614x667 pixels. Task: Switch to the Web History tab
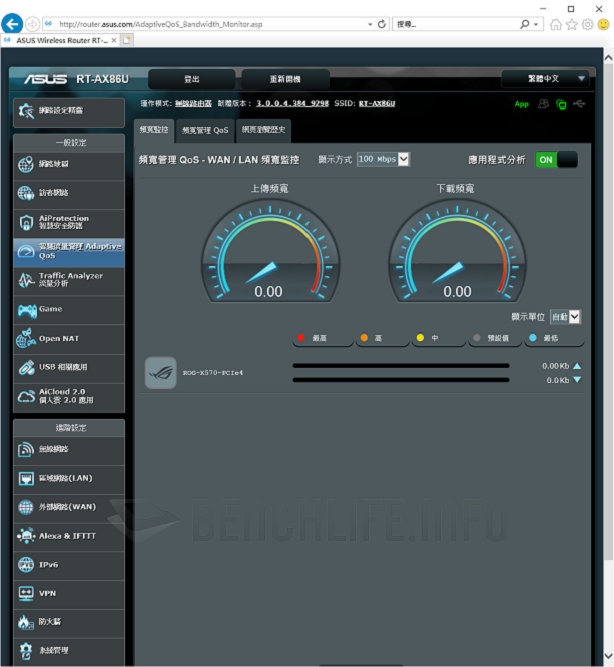click(x=264, y=130)
